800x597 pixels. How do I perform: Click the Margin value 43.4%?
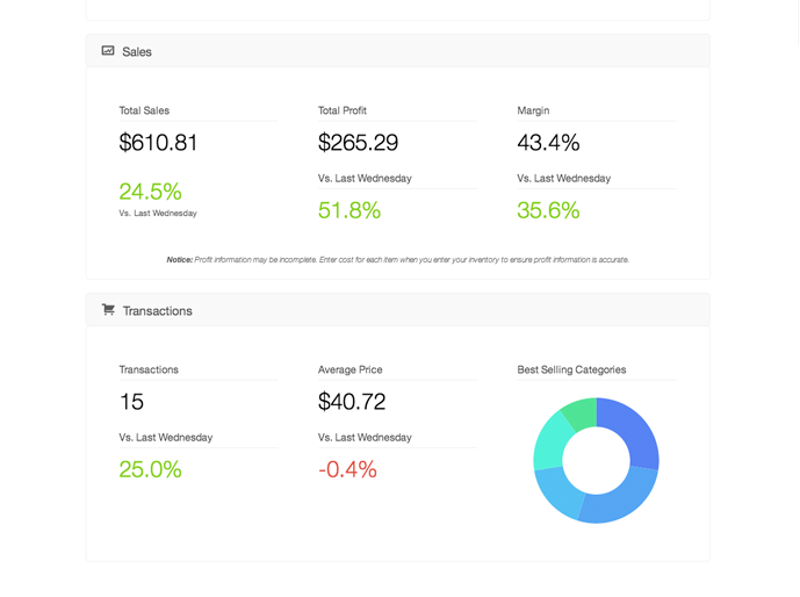[x=547, y=143]
